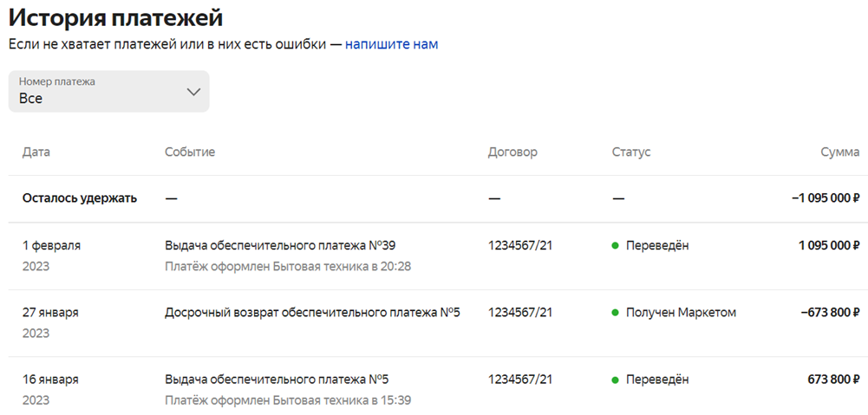
Task: Click the green status dot for payment №39
Action: [615, 246]
